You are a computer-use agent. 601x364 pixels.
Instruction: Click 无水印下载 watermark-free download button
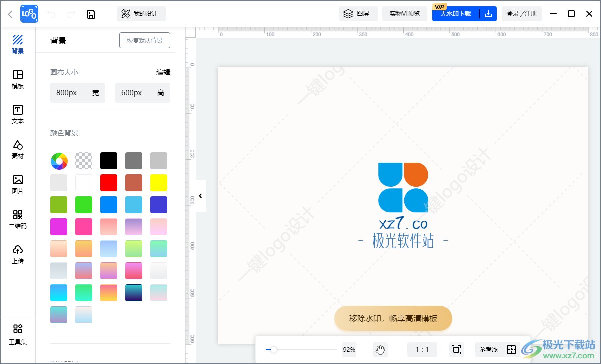pyautogui.click(x=457, y=14)
